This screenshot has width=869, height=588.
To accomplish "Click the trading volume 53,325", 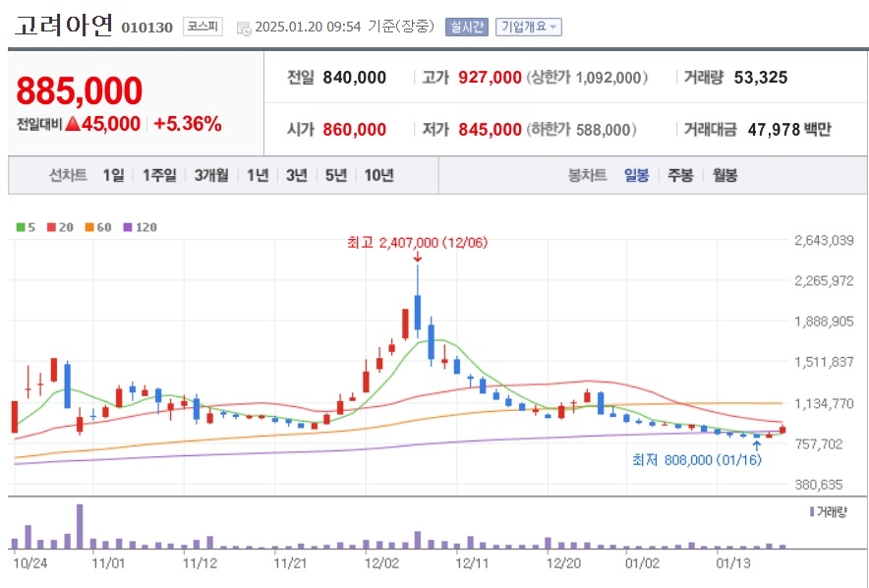I will (761, 78).
